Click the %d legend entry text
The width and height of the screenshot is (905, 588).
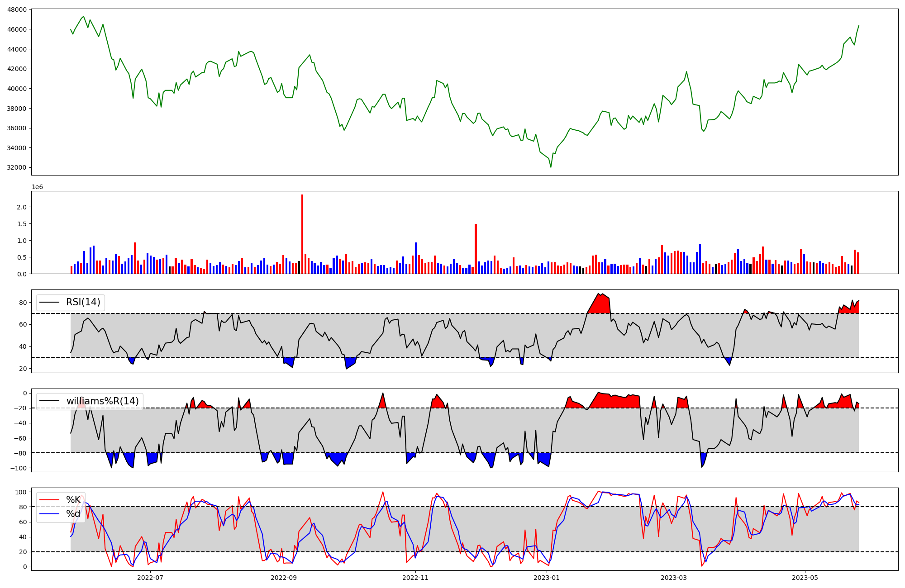coord(73,514)
